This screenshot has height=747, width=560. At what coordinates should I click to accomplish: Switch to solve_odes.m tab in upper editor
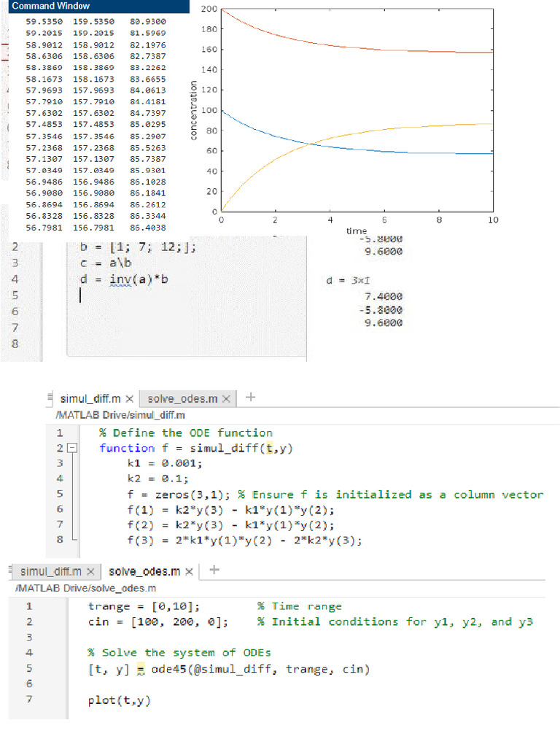(182, 398)
